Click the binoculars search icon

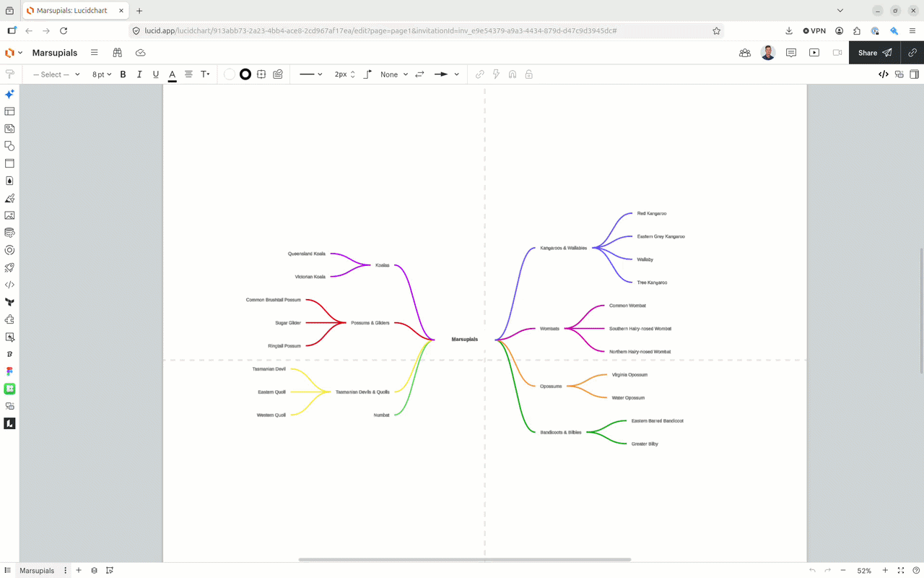pyautogui.click(x=117, y=53)
